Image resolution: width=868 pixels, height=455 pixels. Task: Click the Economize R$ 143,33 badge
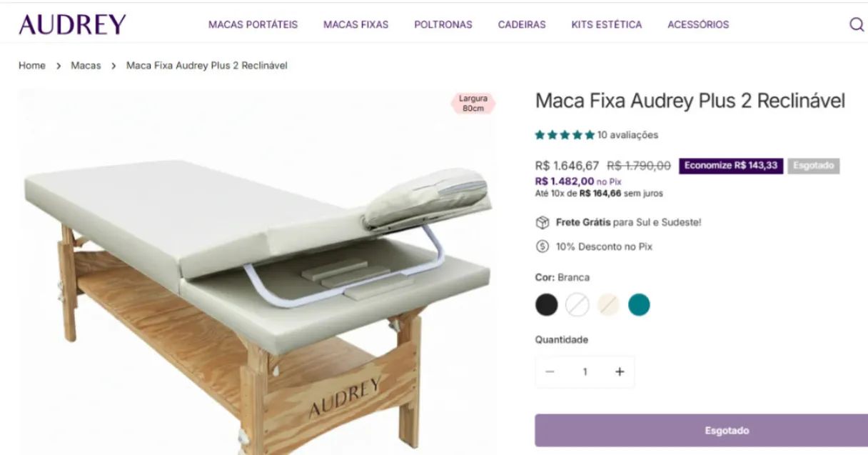pos(730,165)
